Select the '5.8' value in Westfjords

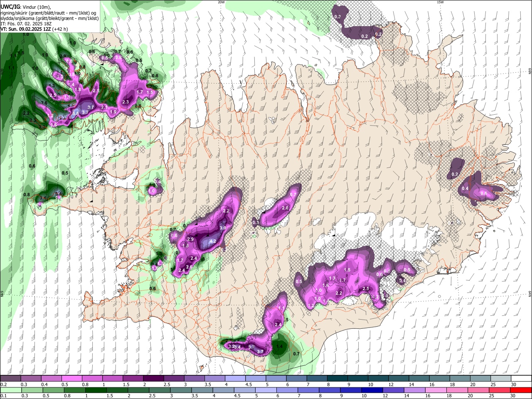coord(76,113)
